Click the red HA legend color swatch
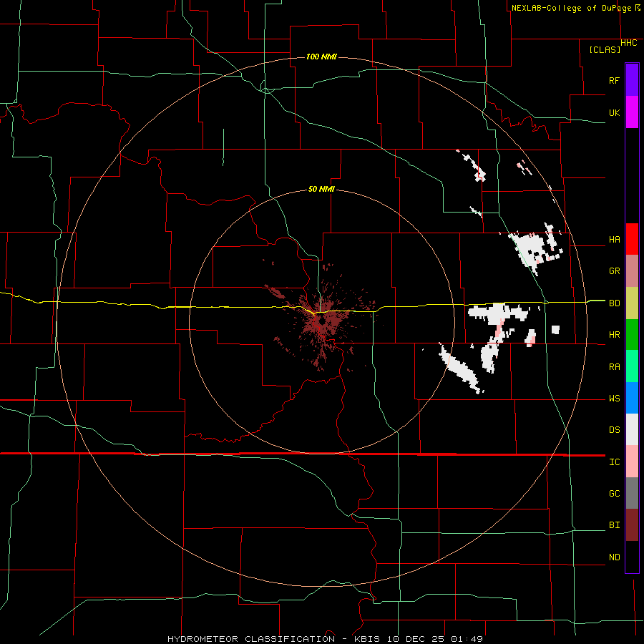644x644 pixels. 632,239
